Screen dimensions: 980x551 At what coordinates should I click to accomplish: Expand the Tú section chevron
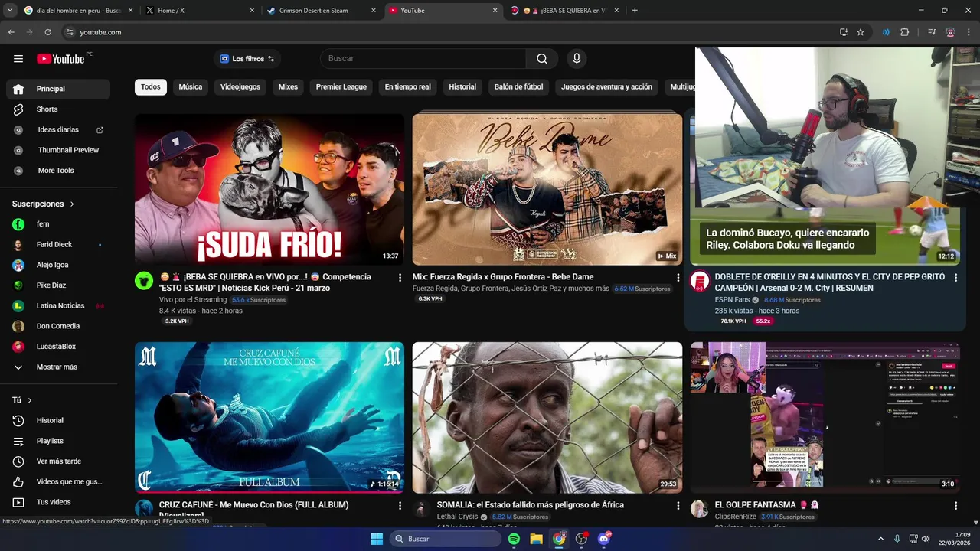click(30, 400)
